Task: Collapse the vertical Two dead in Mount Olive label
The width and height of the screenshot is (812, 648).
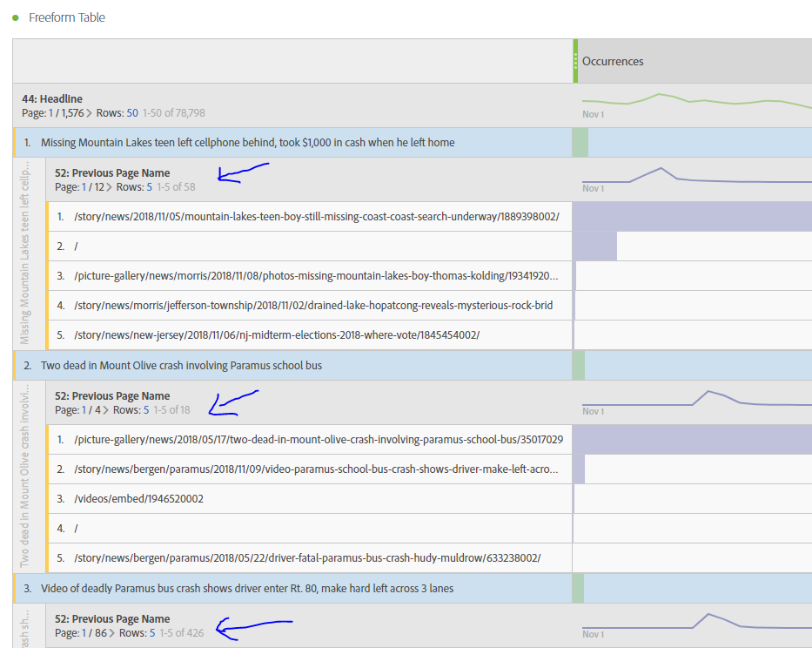Action: [x=24, y=476]
